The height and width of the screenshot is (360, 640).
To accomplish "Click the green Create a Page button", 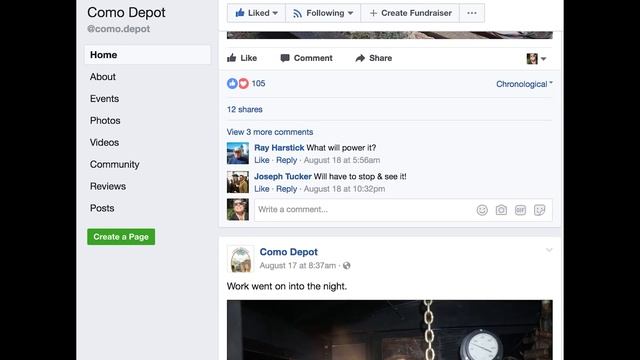I will point(121,237).
